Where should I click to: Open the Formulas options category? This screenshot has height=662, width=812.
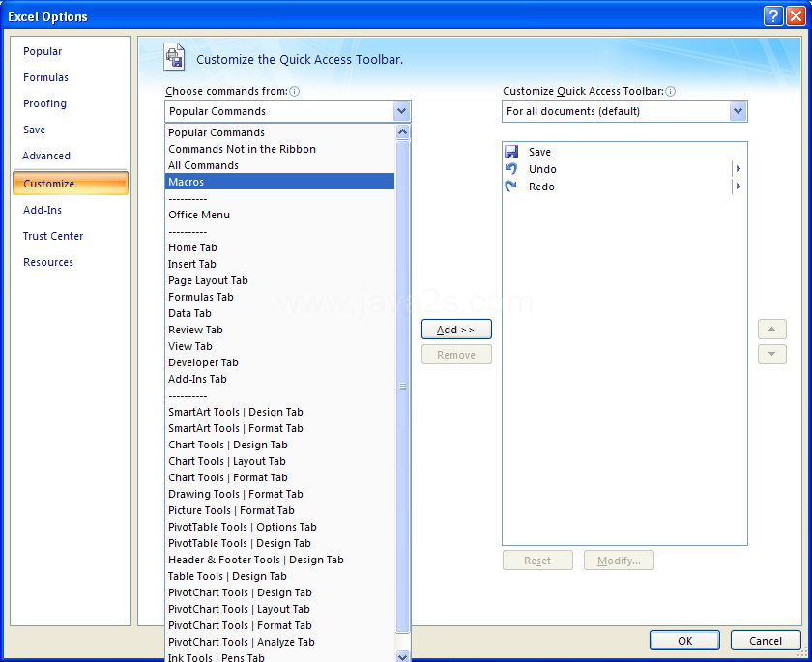[x=45, y=77]
